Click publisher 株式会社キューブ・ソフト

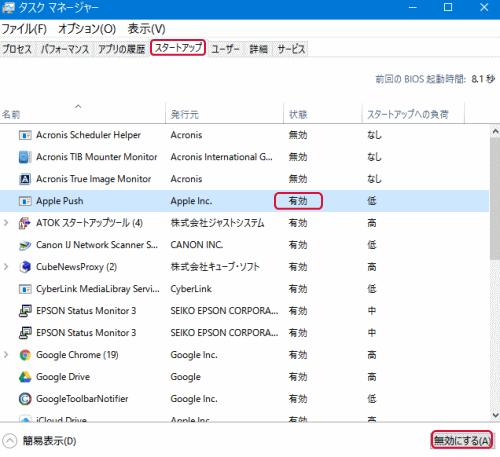215,267
